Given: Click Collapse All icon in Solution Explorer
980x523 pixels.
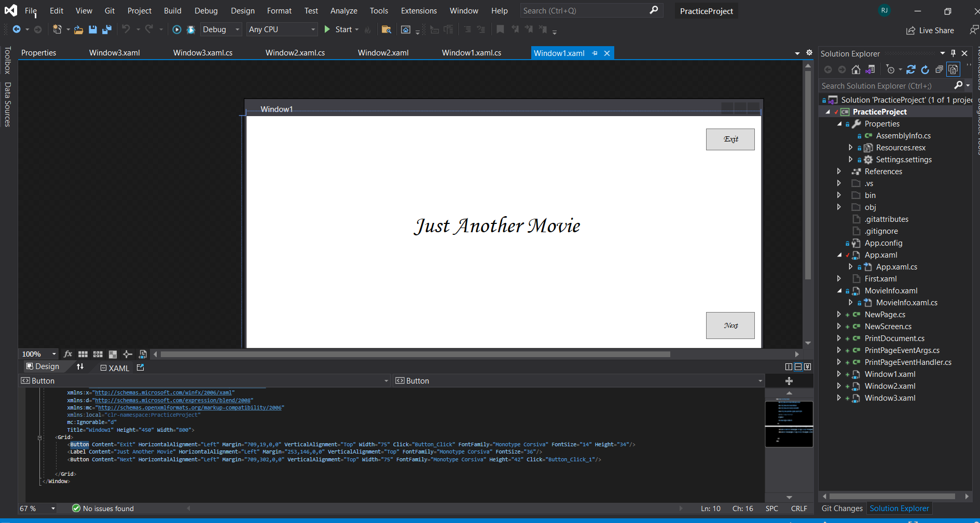Looking at the screenshot, I should click(939, 69).
